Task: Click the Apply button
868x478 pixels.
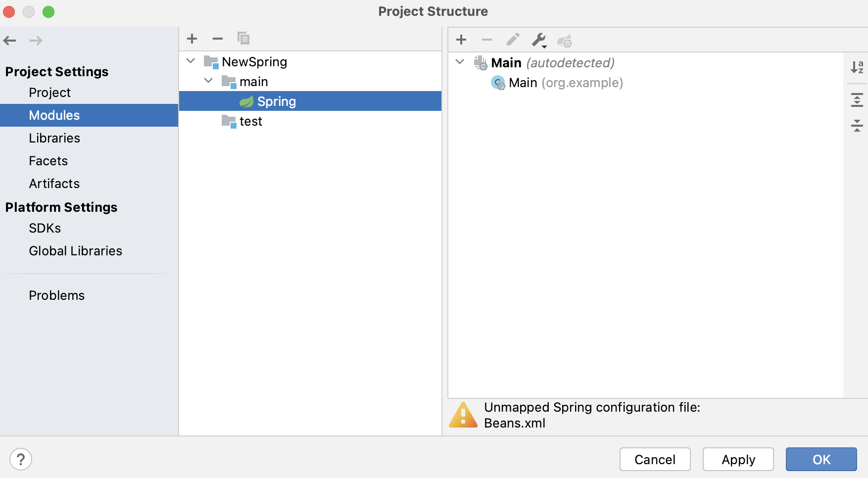Action: click(x=738, y=460)
